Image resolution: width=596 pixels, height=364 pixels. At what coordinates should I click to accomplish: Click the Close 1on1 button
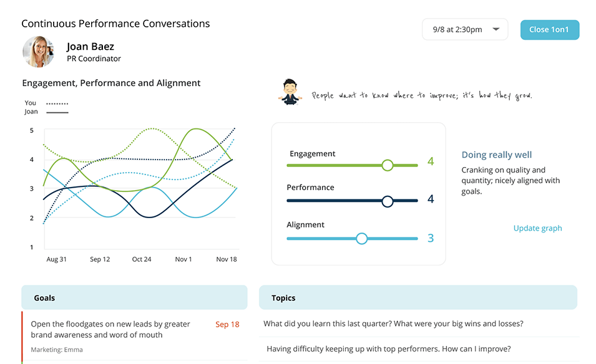coord(550,29)
